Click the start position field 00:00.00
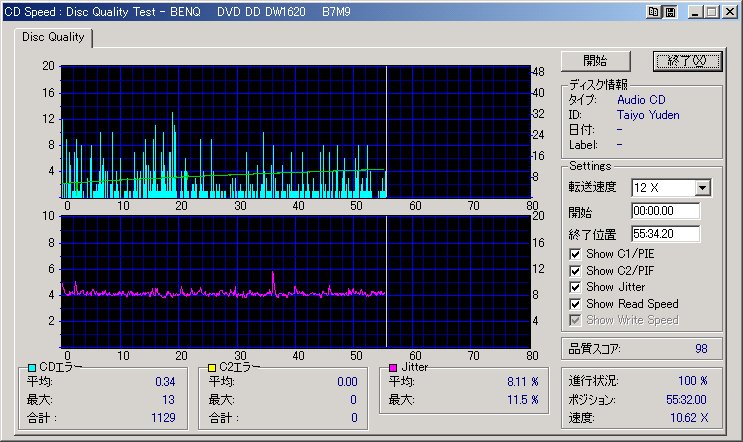The image size is (743, 442). coord(665,211)
